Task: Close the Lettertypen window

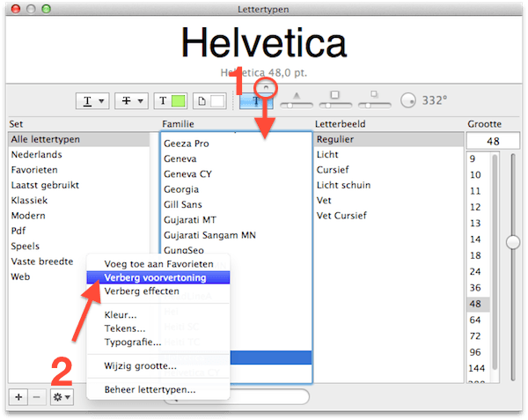Action: (16, 9)
